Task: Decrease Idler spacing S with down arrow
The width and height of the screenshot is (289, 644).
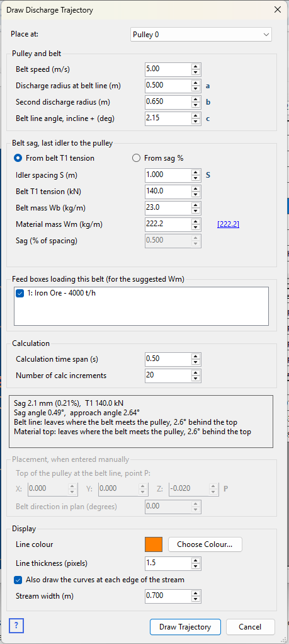Action: pyautogui.click(x=196, y=179)
